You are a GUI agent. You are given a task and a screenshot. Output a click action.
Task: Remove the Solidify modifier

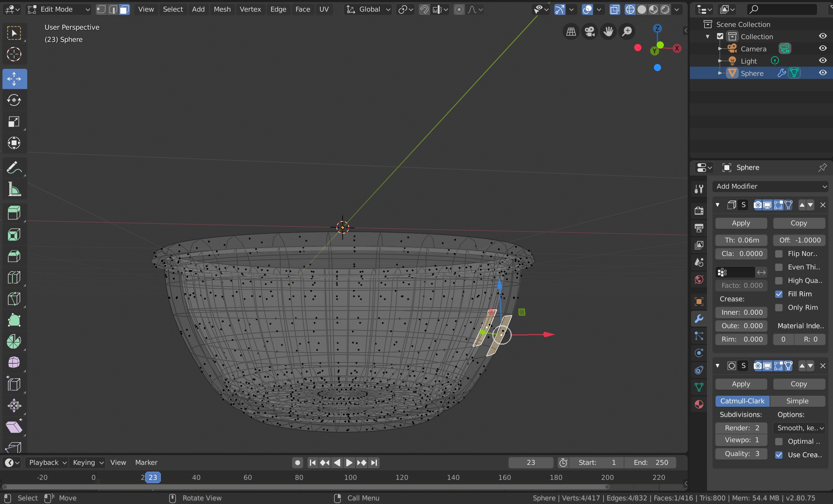(x=823, y=205)
